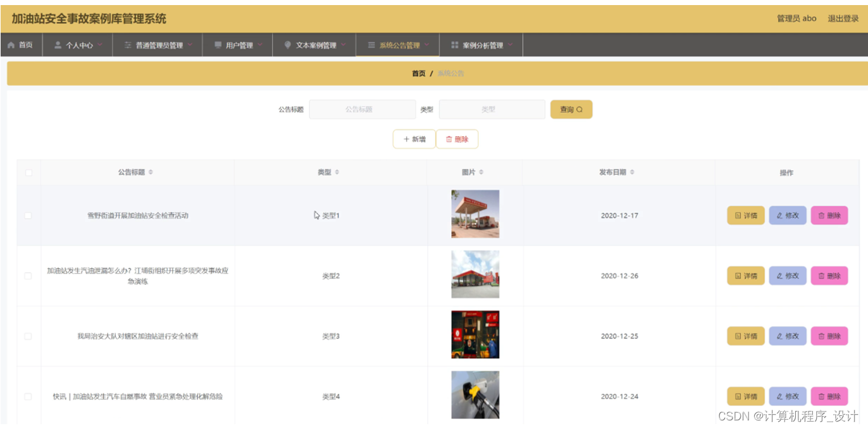Click 修改 for the 2020-12-24 row
This screenshot has height=428, width=868.
pos(788,396)
